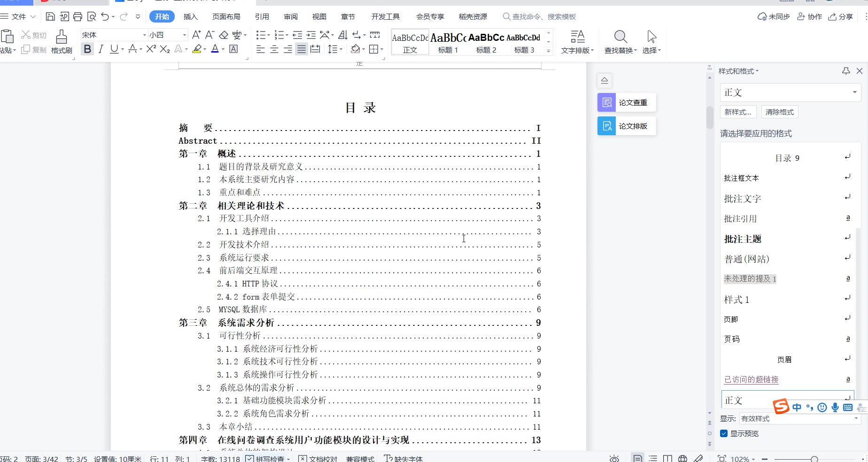The height and width of the screenshot is (462, 868).
Task: Align text right
Action: click(x=288, y=49)
